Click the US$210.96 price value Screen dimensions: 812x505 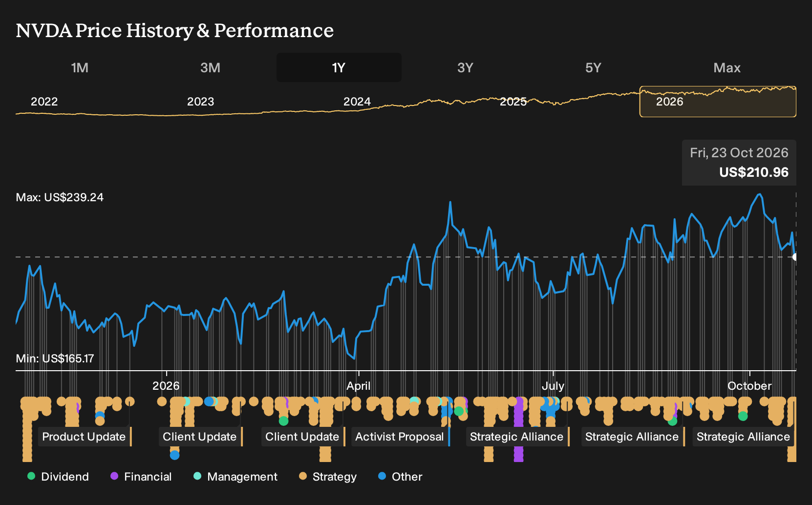754,172
